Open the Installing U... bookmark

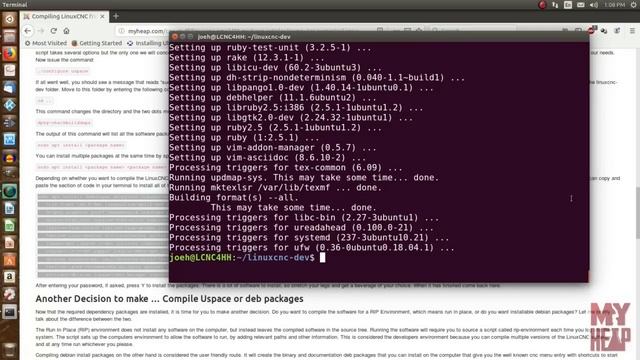pos(148,43)
